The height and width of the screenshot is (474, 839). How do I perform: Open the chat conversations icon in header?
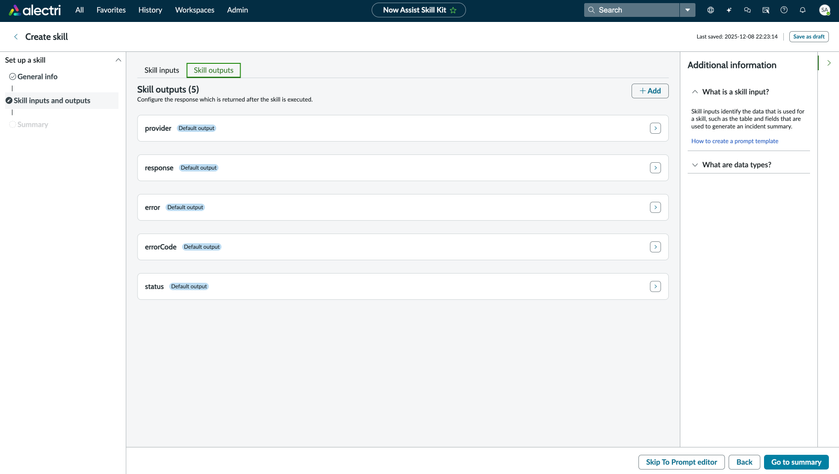click(x=747, y=10)
